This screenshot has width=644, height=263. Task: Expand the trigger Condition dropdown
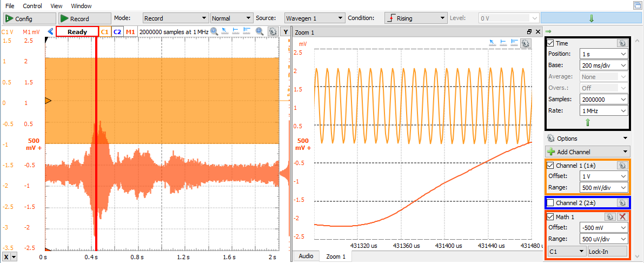415,18
